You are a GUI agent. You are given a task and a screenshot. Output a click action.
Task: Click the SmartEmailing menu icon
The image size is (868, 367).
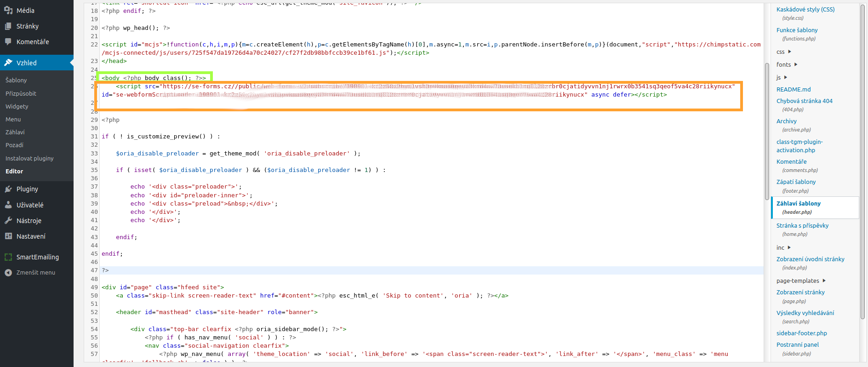coord(8,257)
